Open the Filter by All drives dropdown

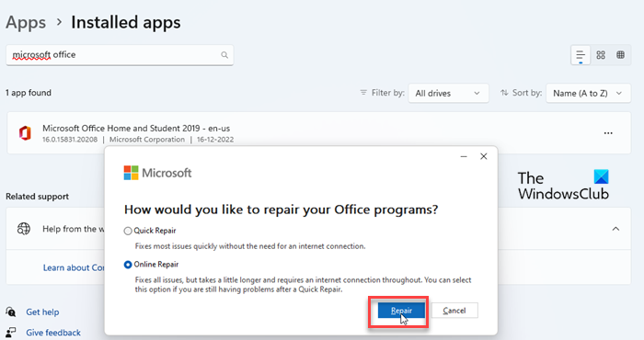(x=448, y=93)
